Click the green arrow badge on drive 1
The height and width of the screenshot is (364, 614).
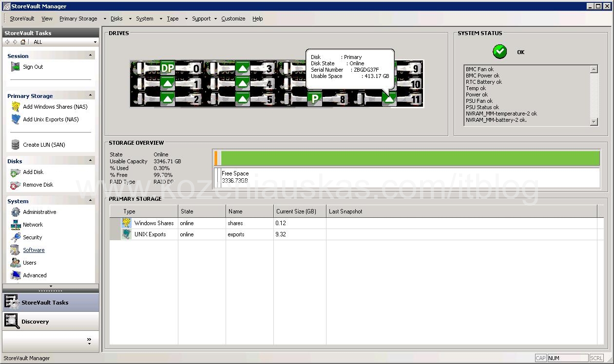point(168,84)
